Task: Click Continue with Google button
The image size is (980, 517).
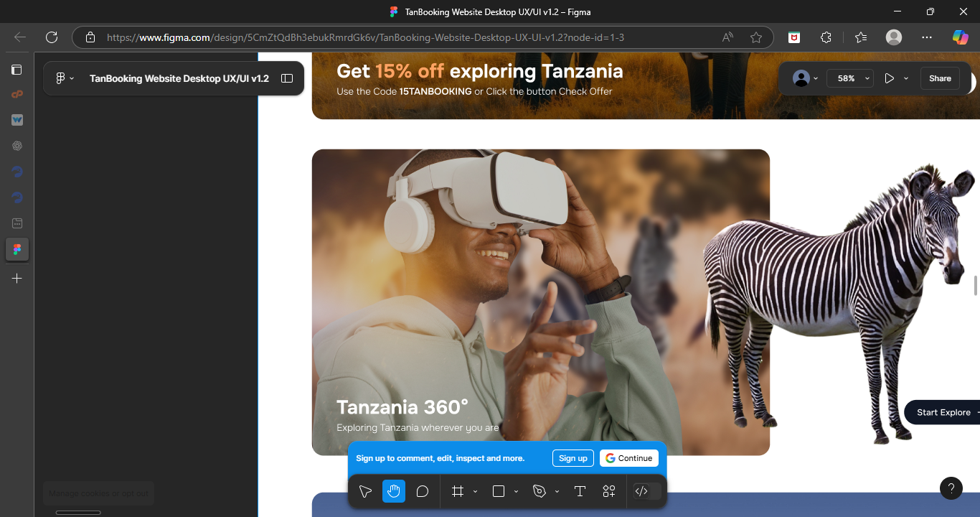Action: [628, 458]
